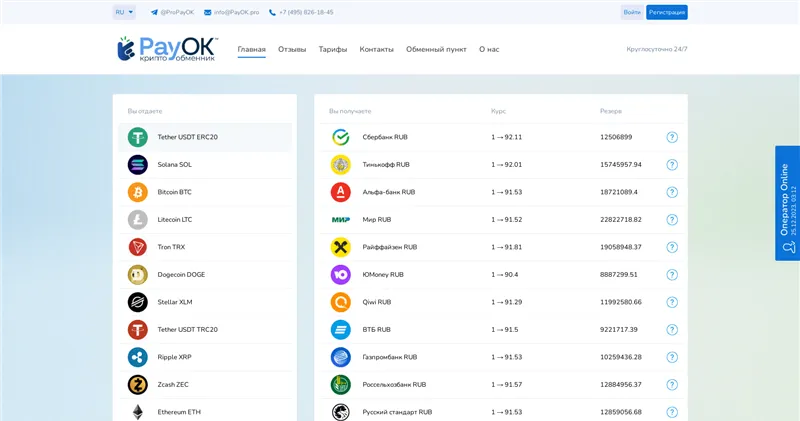
Task: Click the help icon for ВТБ RUB
Action: point(672,330)
